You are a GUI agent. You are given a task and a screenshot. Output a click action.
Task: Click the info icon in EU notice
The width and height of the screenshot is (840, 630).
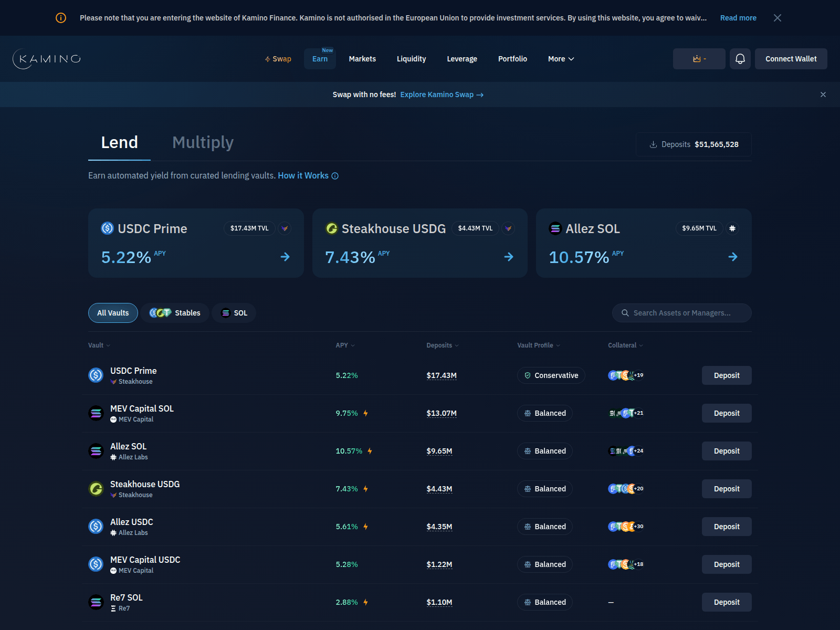pos(61,18)
